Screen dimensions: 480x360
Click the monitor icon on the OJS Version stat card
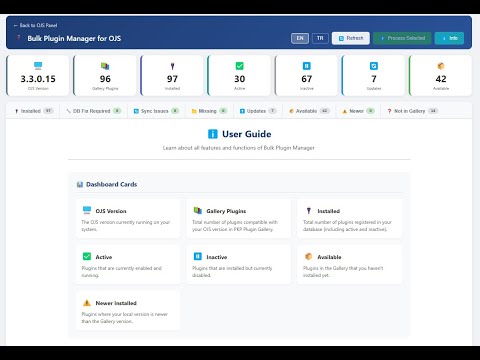tap(38, 66)
